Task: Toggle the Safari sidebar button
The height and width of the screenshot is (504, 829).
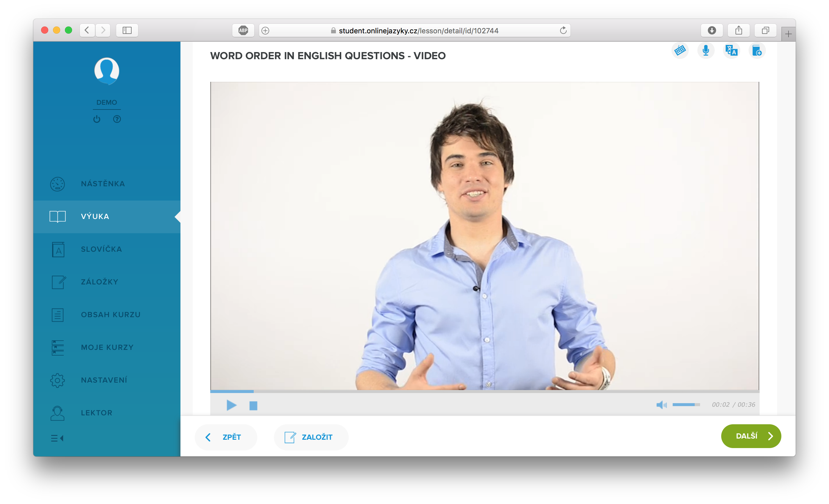Action: click(x=127, y=31)
